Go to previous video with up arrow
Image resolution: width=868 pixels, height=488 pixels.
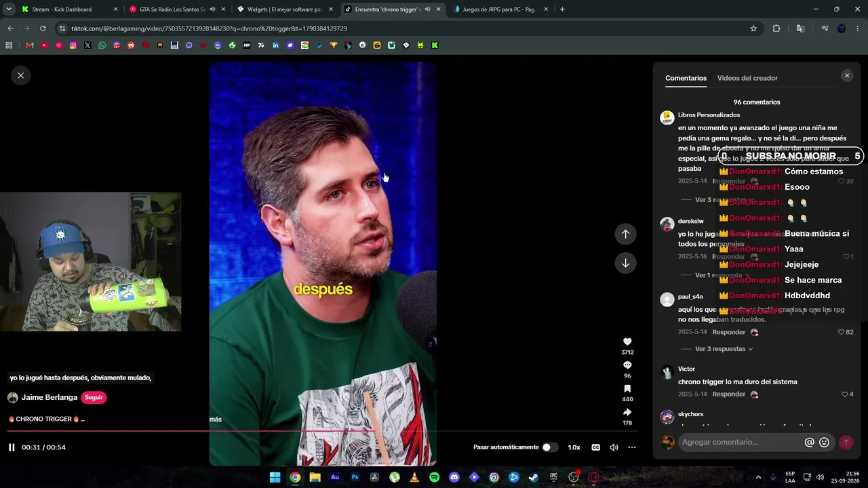pos(625,234)
